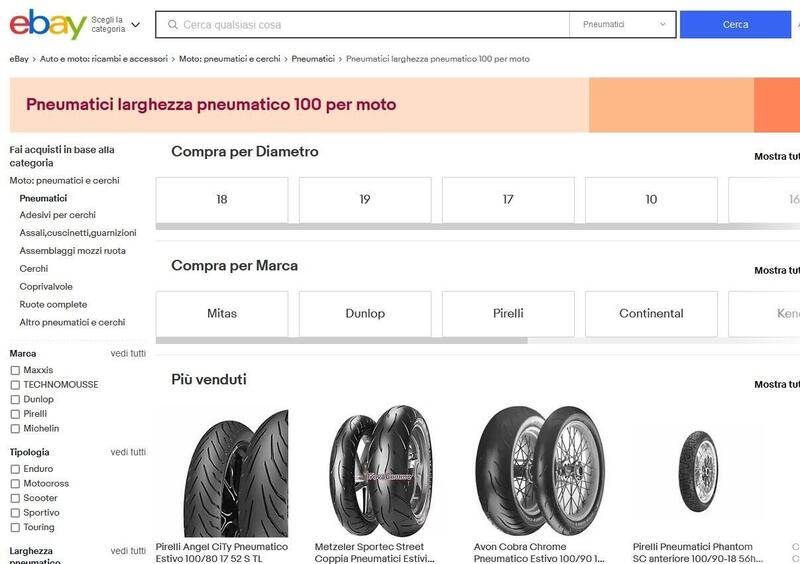Open Ruote complete sidebar category
This screenshot has height=564, width=800.
pos(53,304)
